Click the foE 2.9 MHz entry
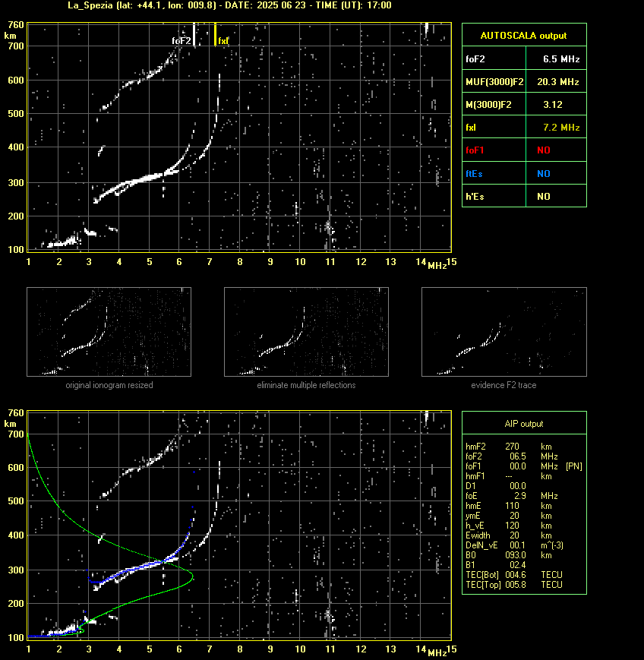 (511, 496)
